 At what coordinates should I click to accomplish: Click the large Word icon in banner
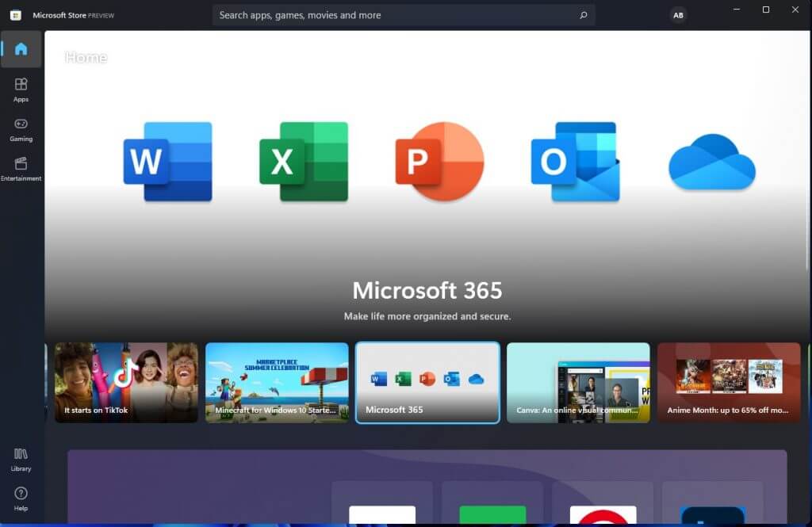pyautogui.click(x=168, y=162)
